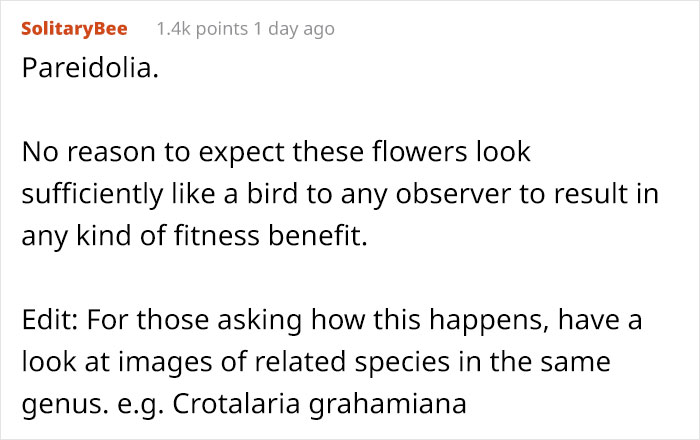700x440 pixels.
Task: Click the word 'expect' in the comment
Action: [x=242, y=153]
